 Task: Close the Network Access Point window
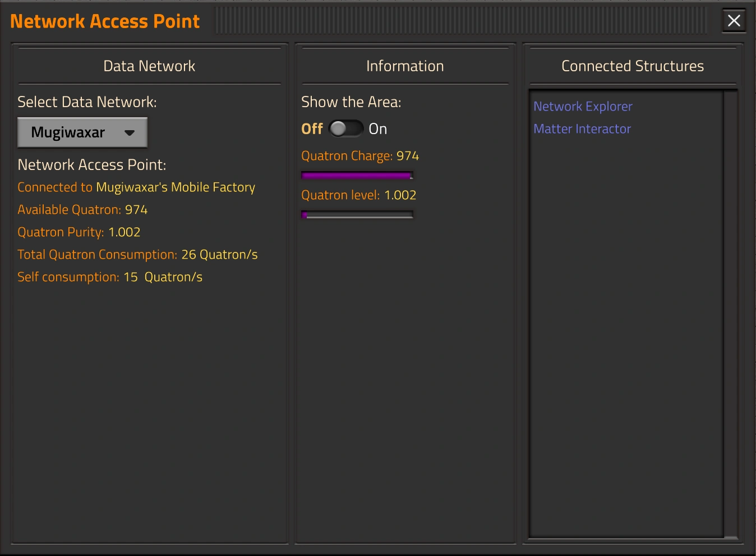pos(734,21)
